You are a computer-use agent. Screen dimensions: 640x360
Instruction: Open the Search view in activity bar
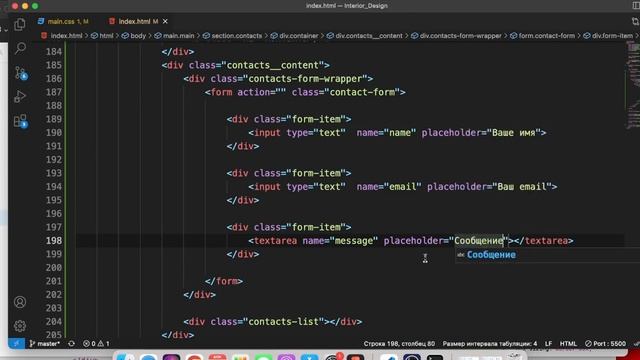tap(20, 49)
